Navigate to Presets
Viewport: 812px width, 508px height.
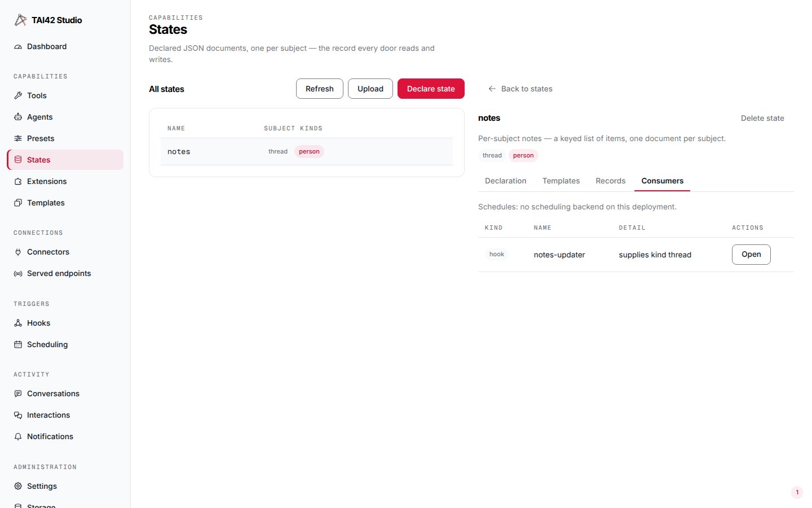65,139
